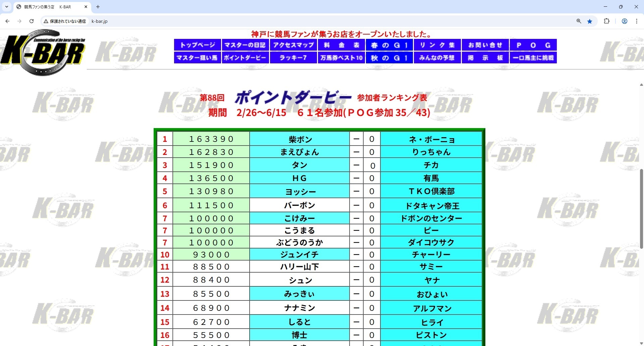644x346 pixels.
Task: Restore down the browser window
Action: pos(621,7)
